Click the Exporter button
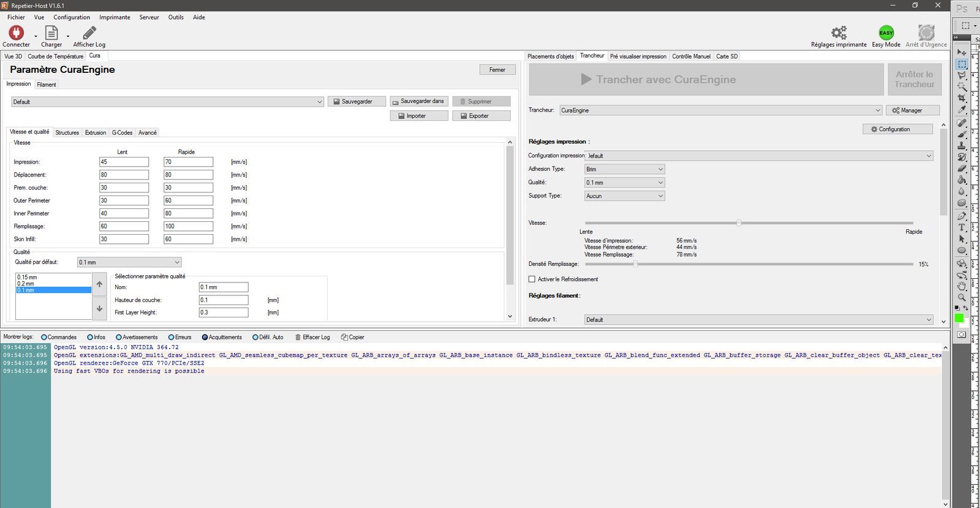The height and width of the screenshot is (508, 980). pos(481,116)
